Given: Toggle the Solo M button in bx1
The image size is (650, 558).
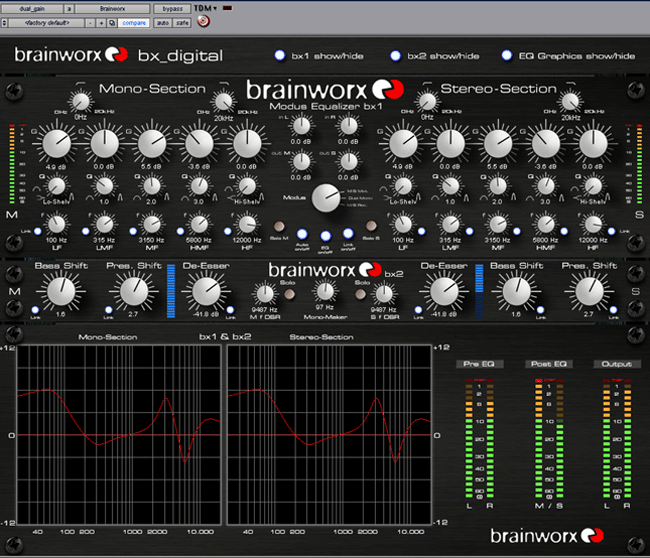Looking at the screenshot, I should 279,226.
